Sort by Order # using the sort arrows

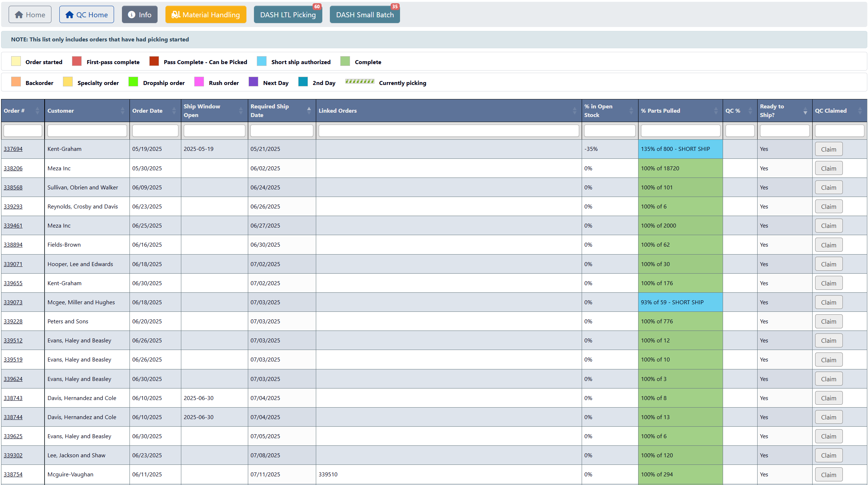37,111
